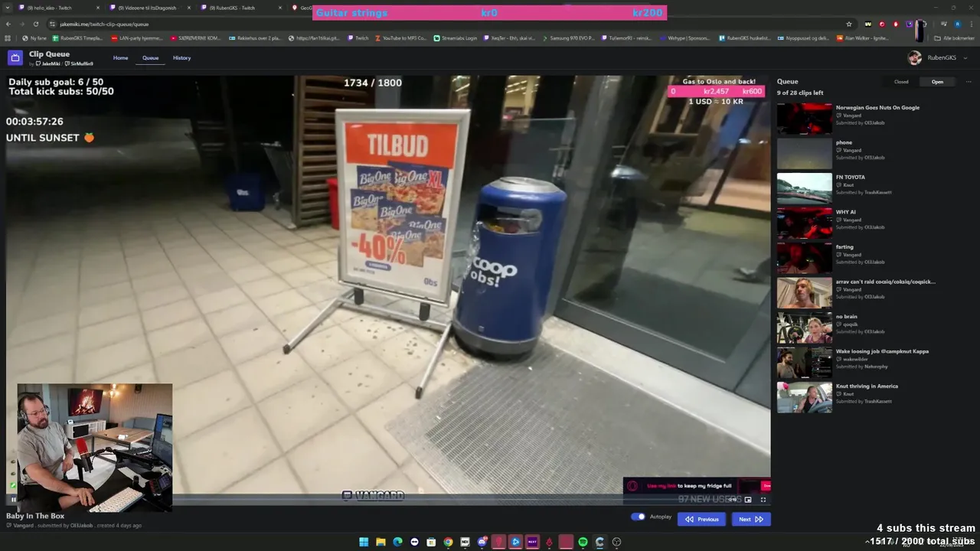Set queue state to Open
Viewport: 980px width, 551px height.
937,82
